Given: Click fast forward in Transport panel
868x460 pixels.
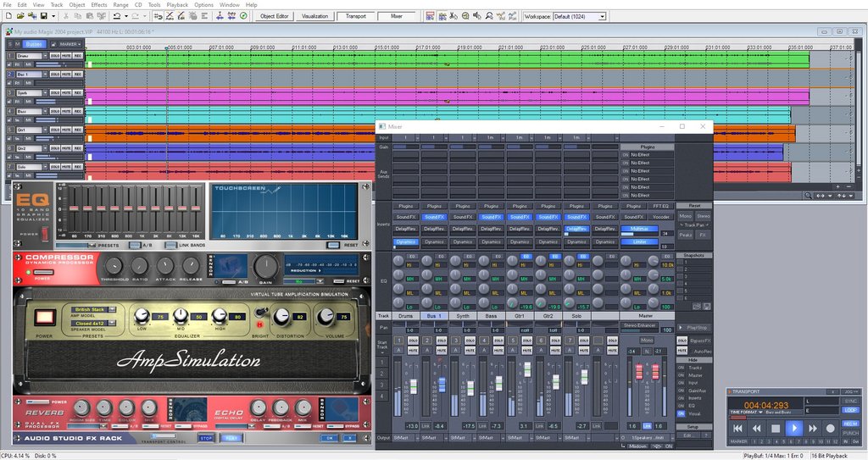Looking at the screenshot, I should pos(813,429).
